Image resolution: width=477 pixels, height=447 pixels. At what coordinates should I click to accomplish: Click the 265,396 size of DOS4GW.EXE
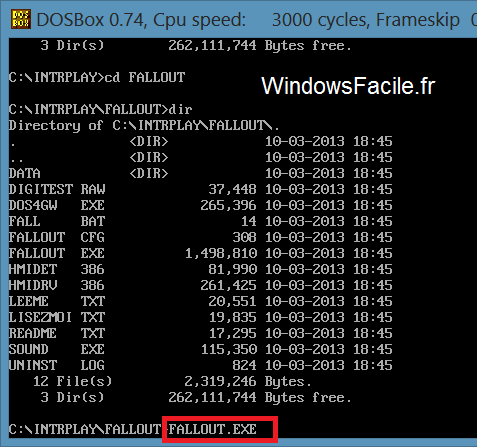click(x=228, y=205)
